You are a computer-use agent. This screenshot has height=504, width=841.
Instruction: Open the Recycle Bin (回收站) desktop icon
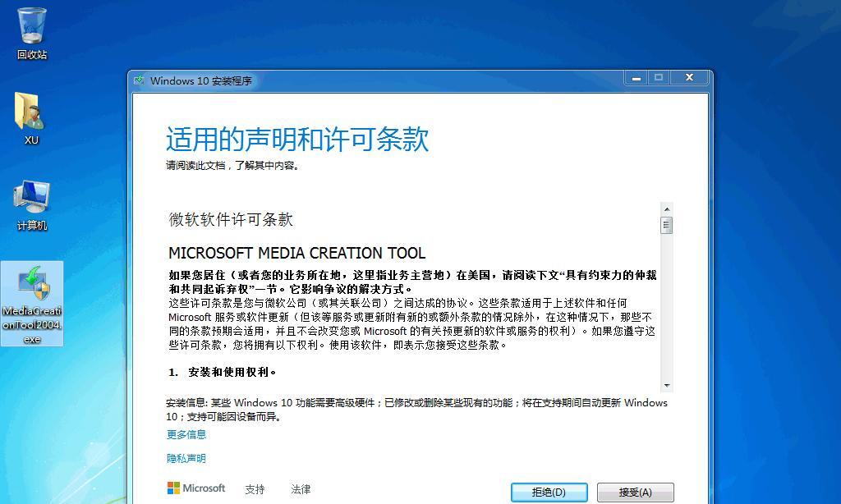[32, 33]
